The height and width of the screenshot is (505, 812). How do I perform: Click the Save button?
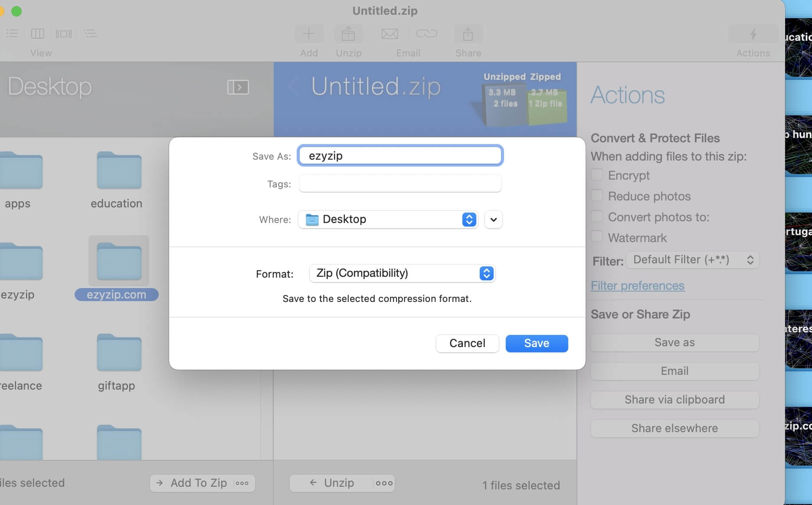point(536,343)
